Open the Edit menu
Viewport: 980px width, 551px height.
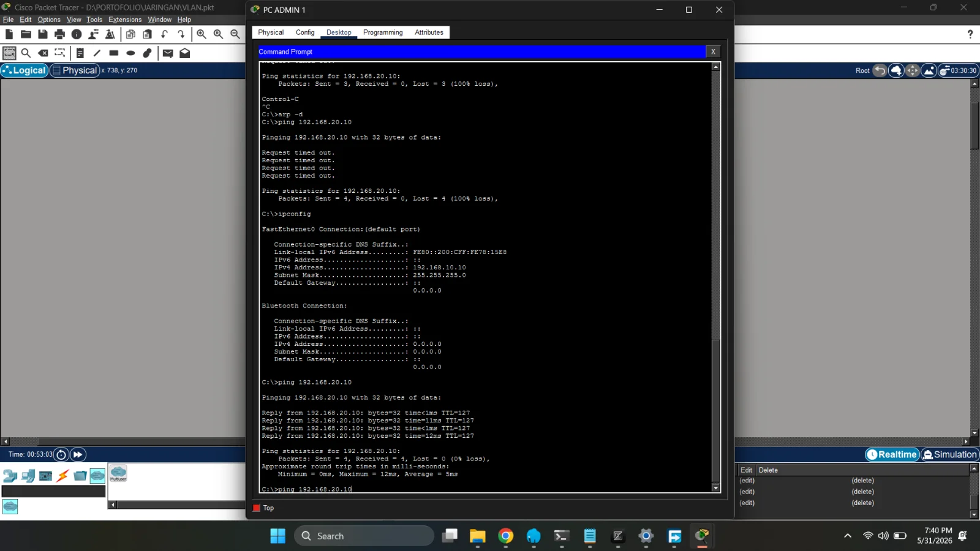[x=25, y=20]
